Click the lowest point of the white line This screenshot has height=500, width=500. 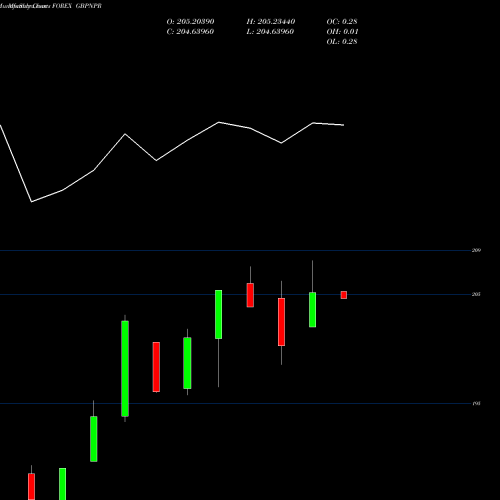coord(31,202)
